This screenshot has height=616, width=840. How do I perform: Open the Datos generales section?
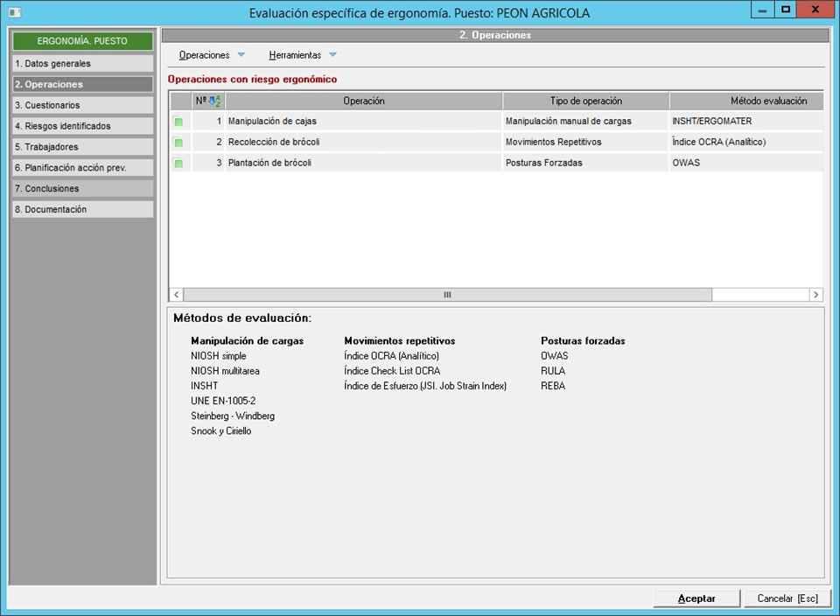pos(82,64)
